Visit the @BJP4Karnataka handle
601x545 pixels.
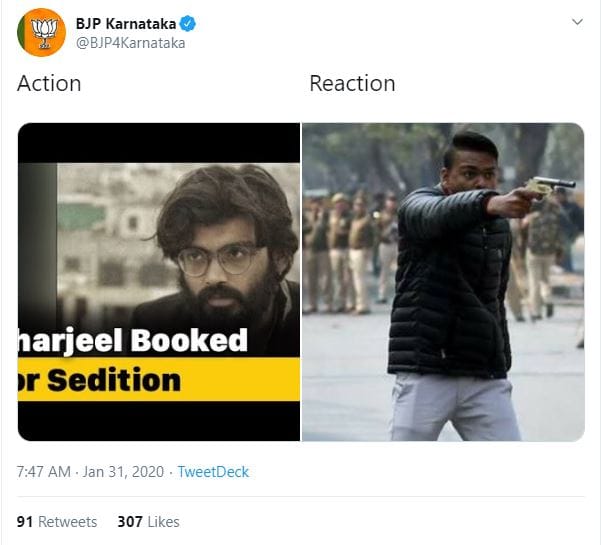tap(130, 42)
